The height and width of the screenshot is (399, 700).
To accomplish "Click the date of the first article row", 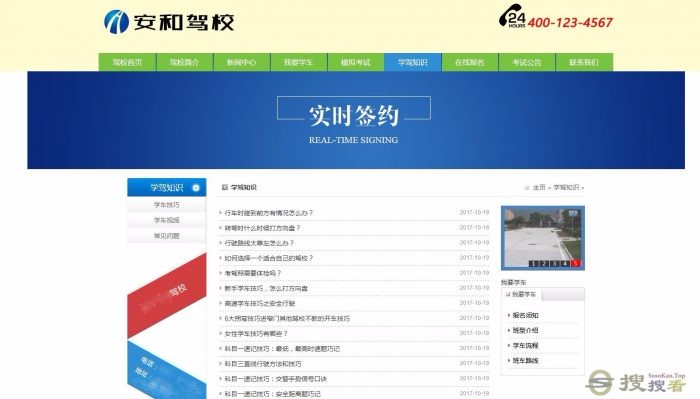I will (x=474, y=212).
